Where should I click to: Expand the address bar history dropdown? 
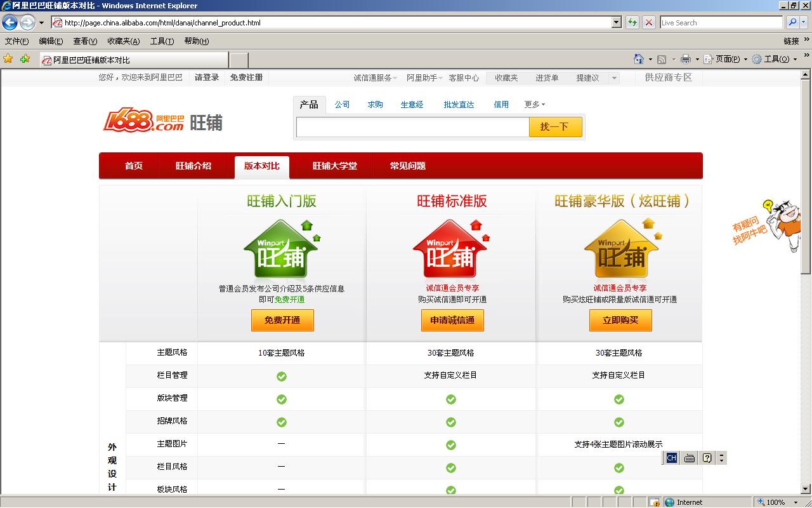pyautogui.click(x=616, y=23)
